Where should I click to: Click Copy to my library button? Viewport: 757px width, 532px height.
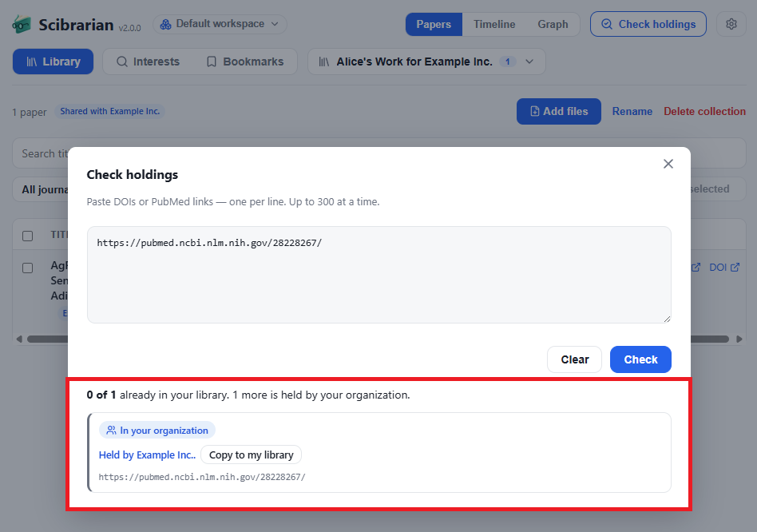tap(251, 455)
